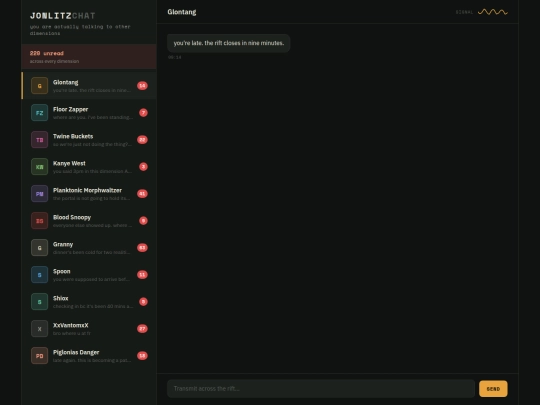Click Shlox's S avatar icon
Image resolution: width=540 pixels, height=405 pixels.
pos(40,302)
